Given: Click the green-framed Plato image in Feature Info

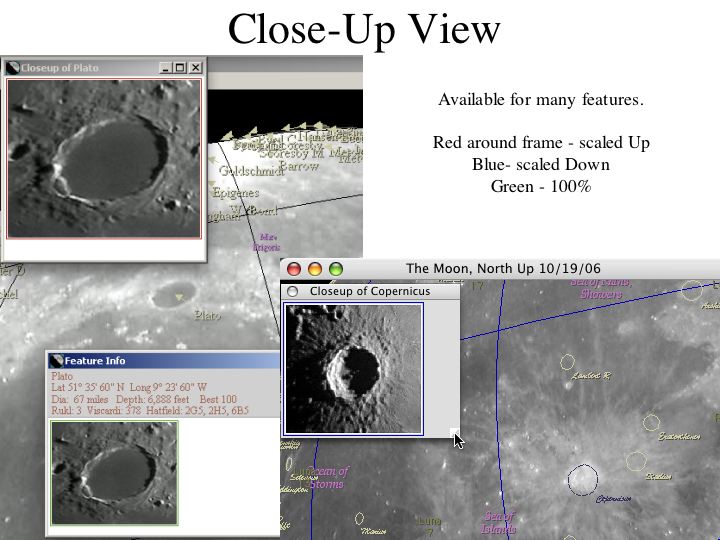Looking at the screenshot, I should click(x=114, y=472).
